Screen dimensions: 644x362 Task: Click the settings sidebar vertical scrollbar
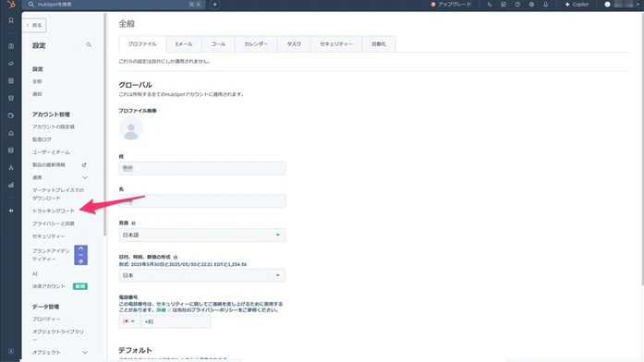[x=105, y=125]
